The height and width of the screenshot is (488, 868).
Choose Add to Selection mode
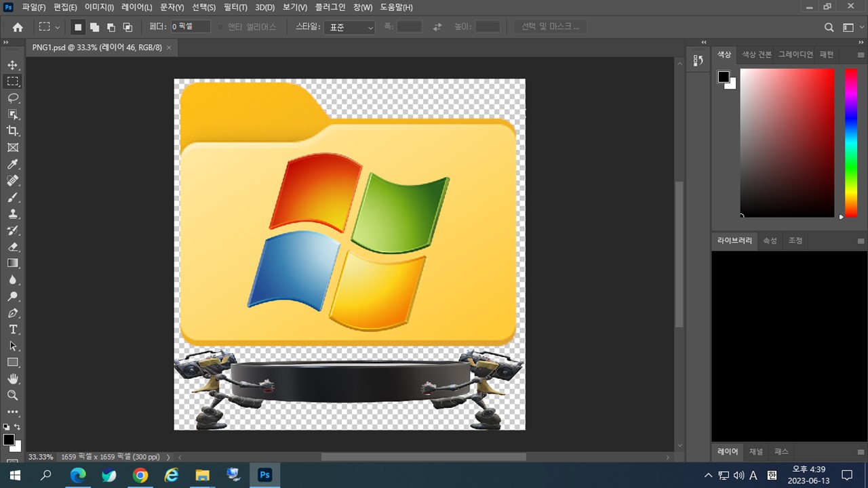tap(94, 27)
